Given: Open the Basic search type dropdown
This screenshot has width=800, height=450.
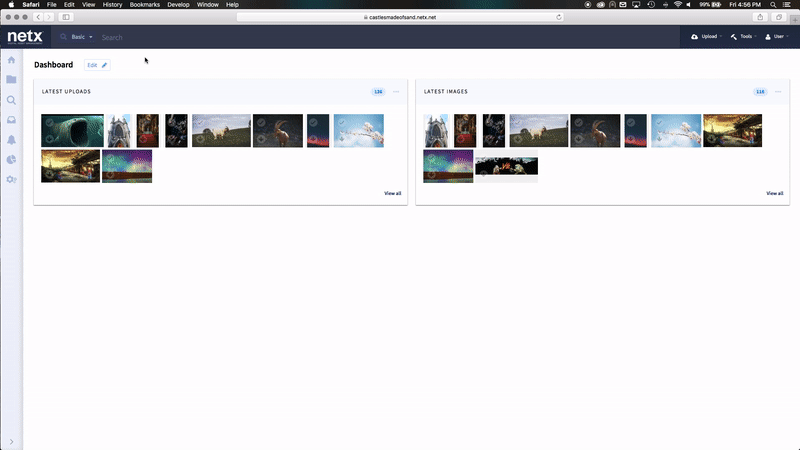Looking at the screenshot, I should point(76,37).
